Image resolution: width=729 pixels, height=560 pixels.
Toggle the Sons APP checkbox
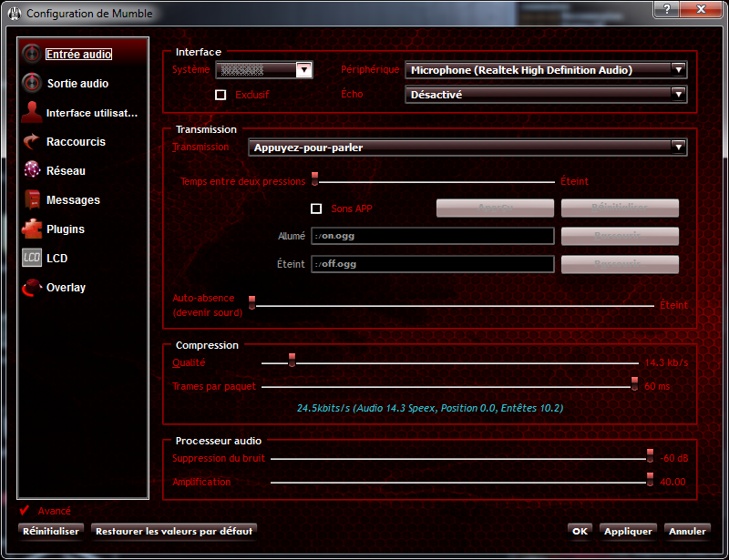316,209
